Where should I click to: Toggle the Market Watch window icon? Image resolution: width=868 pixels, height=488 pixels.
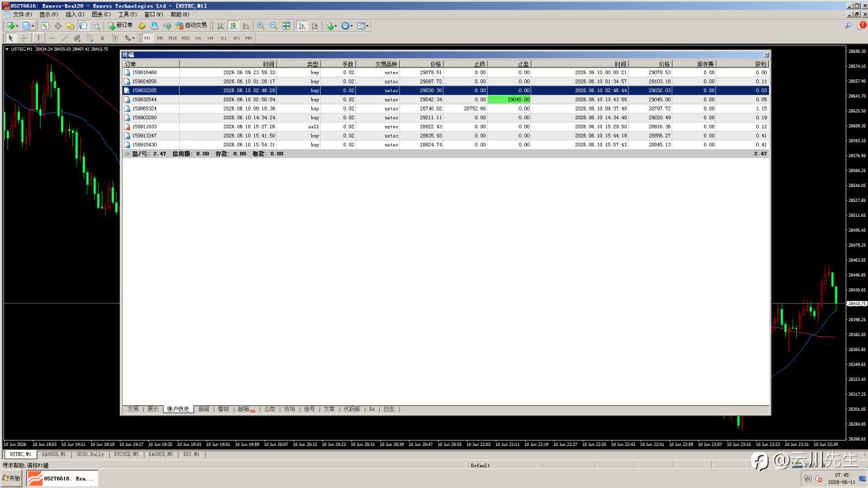pyautogui.click(x=45, y=26)
